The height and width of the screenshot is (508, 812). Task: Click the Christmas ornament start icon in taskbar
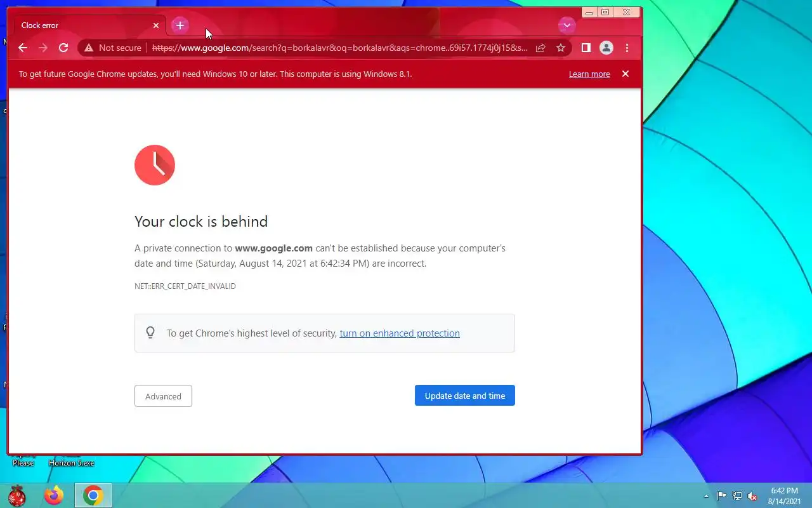[16, 495]
